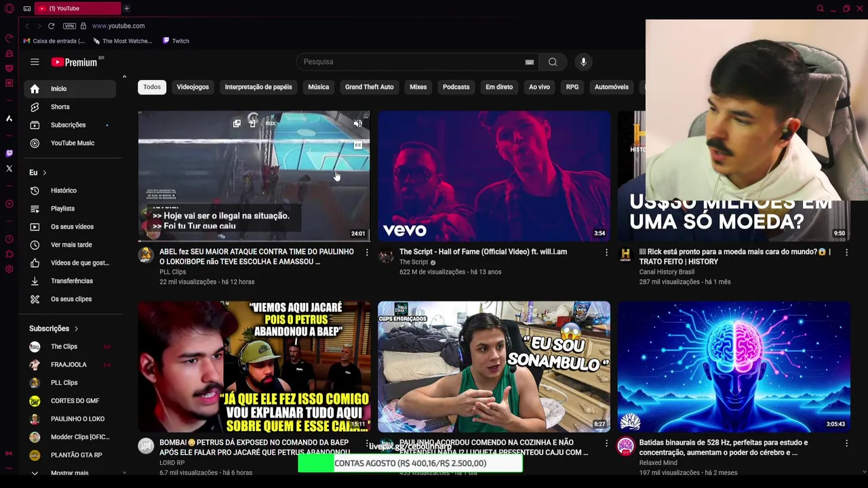Select Interpretação de papéis chip

(x=258, y=87)
